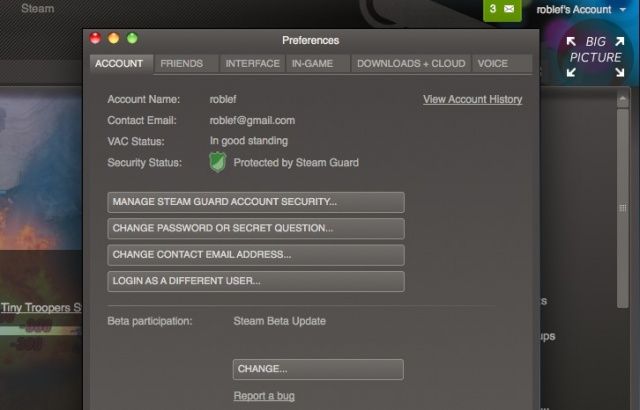Click Change Contact Email Address button

pyautogui.click(x=255, y=255)
